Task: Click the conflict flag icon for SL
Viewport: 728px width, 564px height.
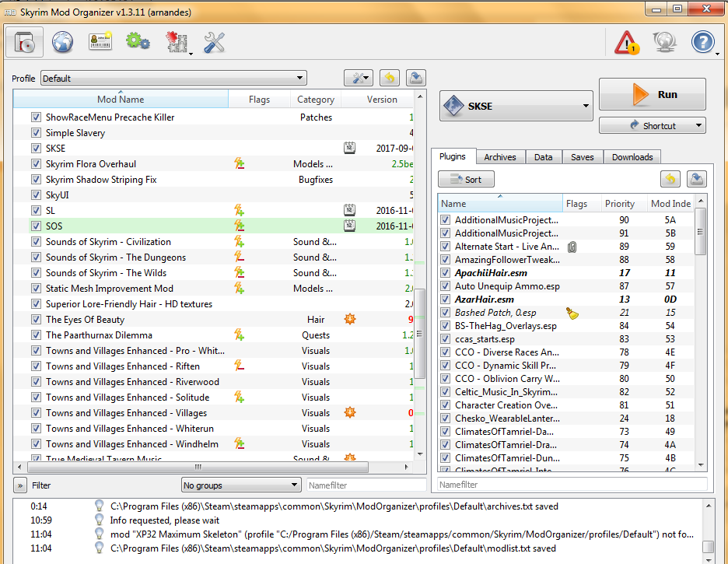Action: [239, 210]
